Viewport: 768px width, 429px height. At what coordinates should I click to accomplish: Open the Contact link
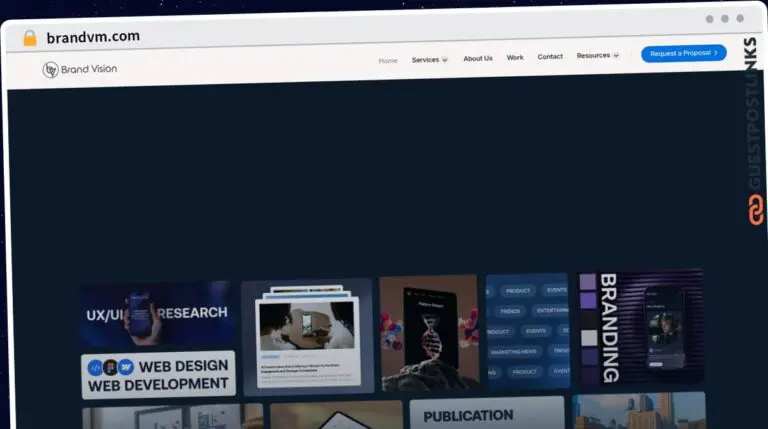(550, 57)
